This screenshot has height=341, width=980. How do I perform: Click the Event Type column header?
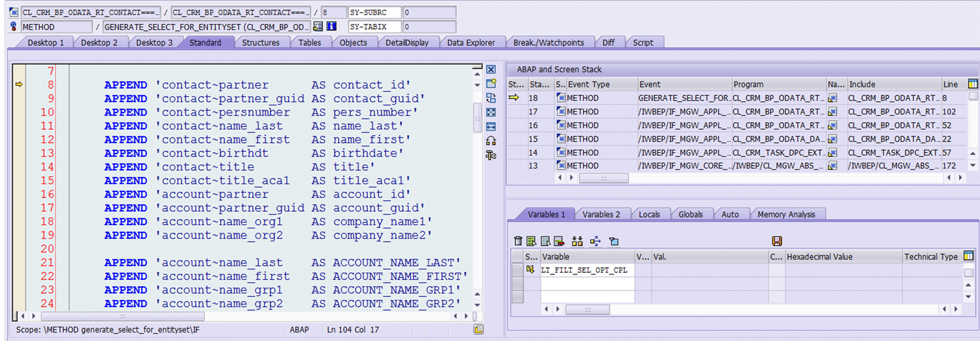tap(601, 84)
